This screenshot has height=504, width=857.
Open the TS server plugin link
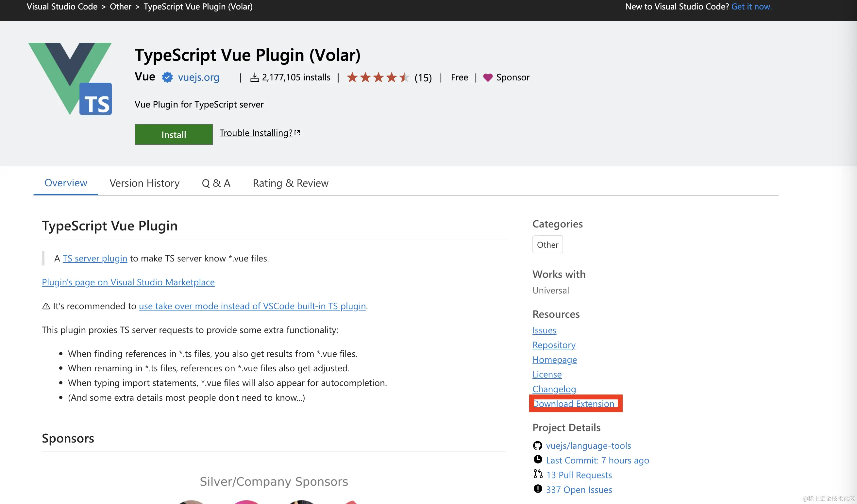[x=95, y=259]
